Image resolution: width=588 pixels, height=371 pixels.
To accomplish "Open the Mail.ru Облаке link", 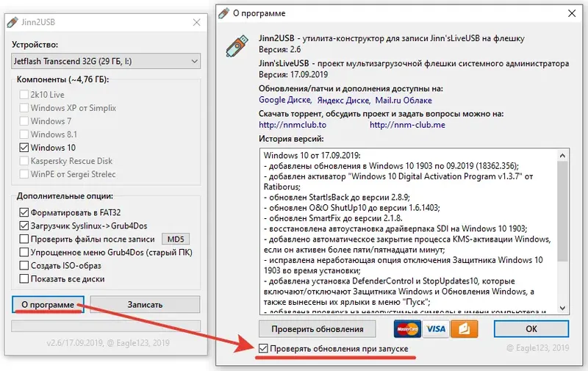I will (x=404, y=100).
